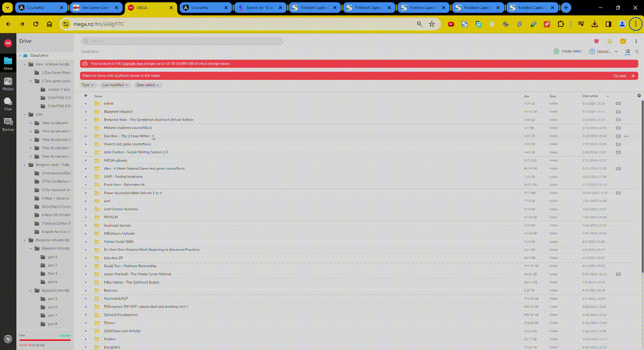This screenshot has height=350, width=644.
Task: Click the Upload button
Action: 600,51
